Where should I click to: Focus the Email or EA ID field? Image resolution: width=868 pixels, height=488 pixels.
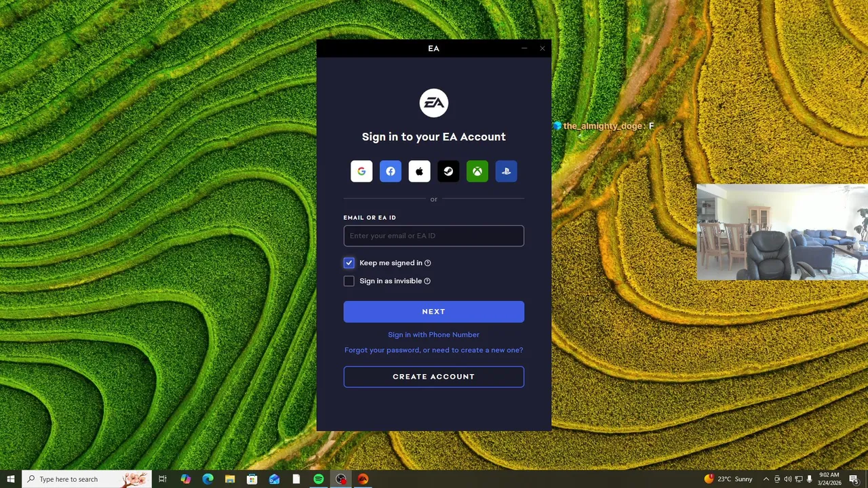[434, 236]
